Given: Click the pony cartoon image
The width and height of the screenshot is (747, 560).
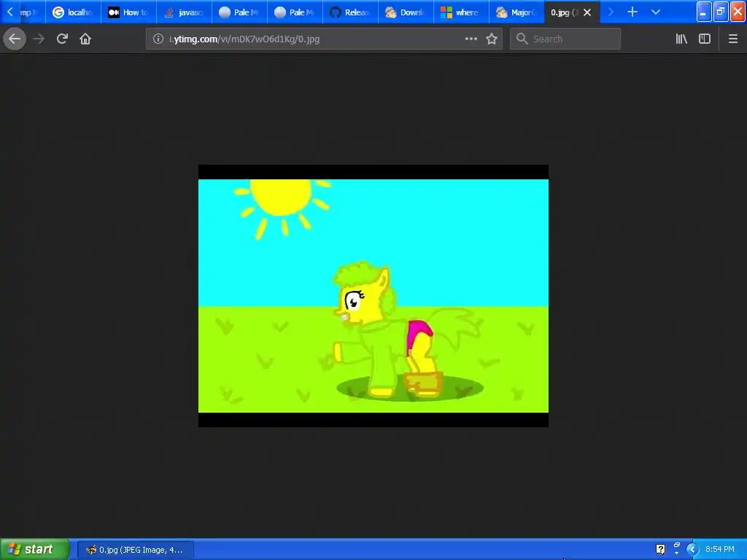Looking at the screenshot, I should 373,296.
